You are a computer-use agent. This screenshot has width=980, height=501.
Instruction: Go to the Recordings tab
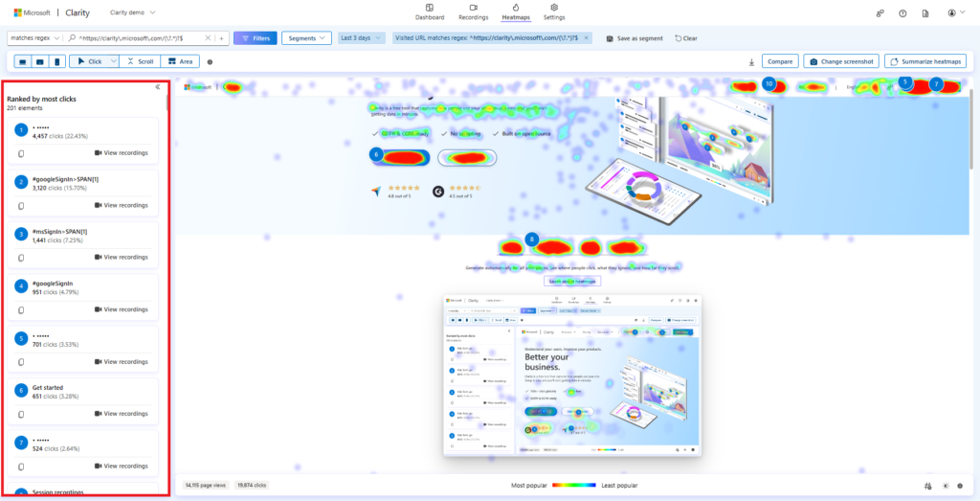[473, 12]
